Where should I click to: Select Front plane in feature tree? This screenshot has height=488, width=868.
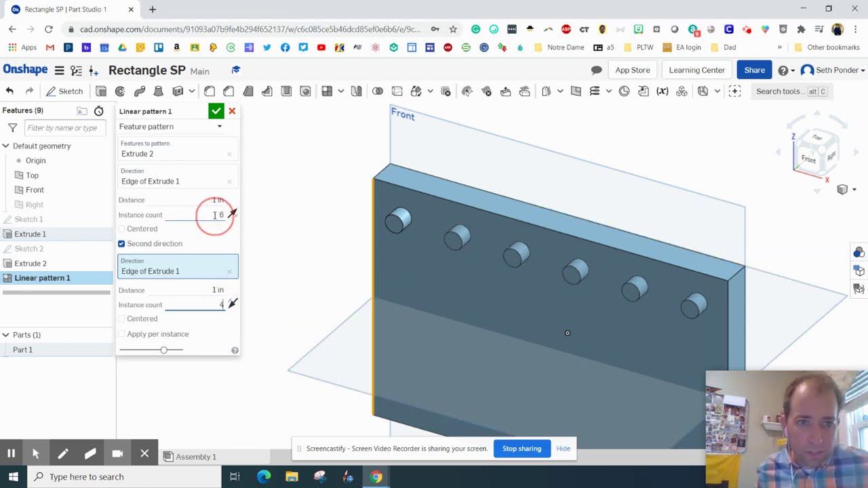(35, 190)
